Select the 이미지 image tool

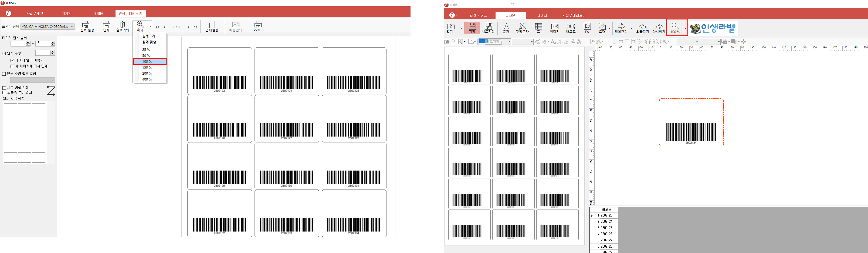pyautogui.click(x=555, y=28)
